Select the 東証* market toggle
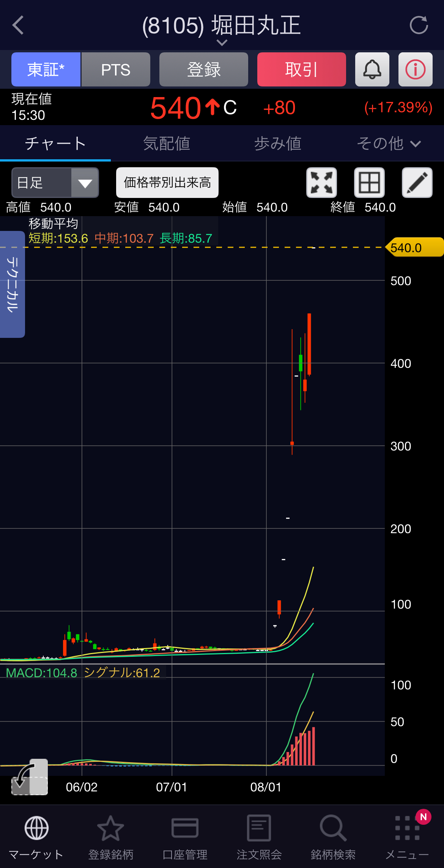Image resolution: width=444 pixels, height=868 pixels. coord(46,69)
